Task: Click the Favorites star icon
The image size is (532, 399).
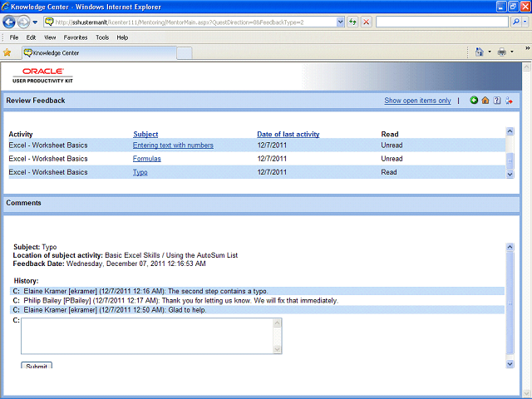Action: (7, 52)
